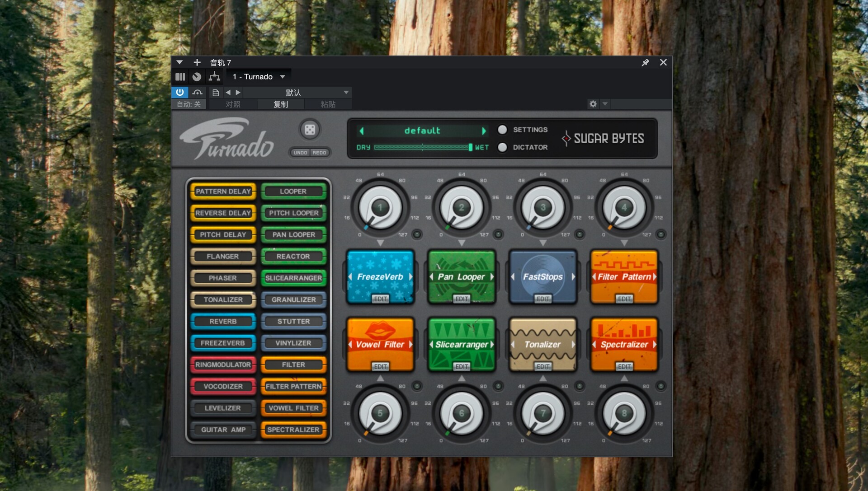
Task: Open the plugin routing icon
Action: coord(214,77)
